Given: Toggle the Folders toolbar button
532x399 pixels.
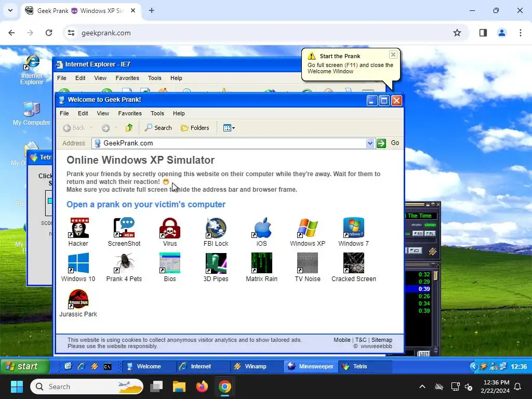Looking at the screenshot, I should [195, 128].
